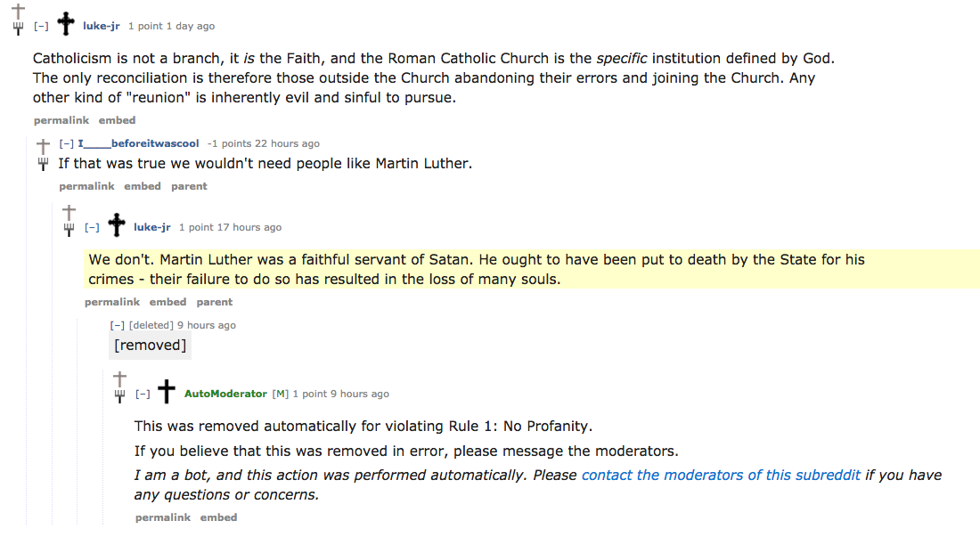Image resolution: width=980 pixels, height=537 pixels.
Task: Click the cross flair next to AutoModerator
Action: [167, 392]
